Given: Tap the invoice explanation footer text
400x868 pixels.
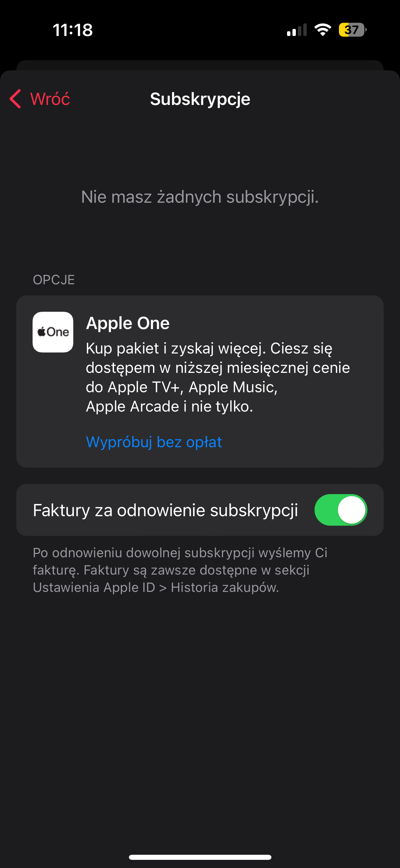Looking at the screenshot, I should tap(180, 570).
